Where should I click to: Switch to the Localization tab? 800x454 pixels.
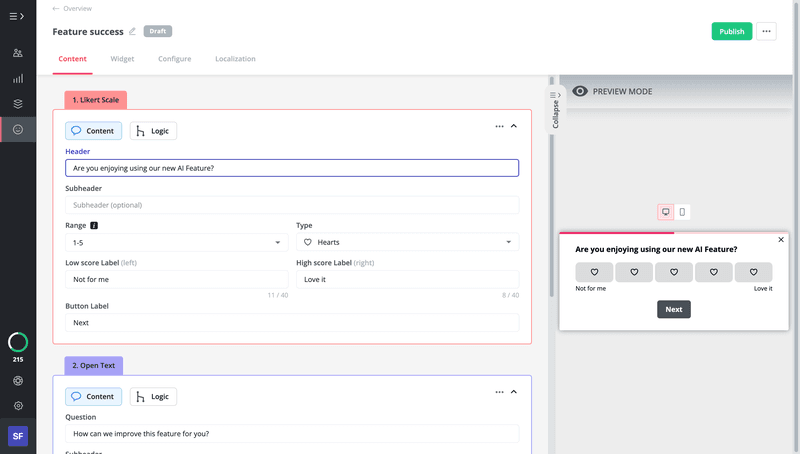pos(235,59)
